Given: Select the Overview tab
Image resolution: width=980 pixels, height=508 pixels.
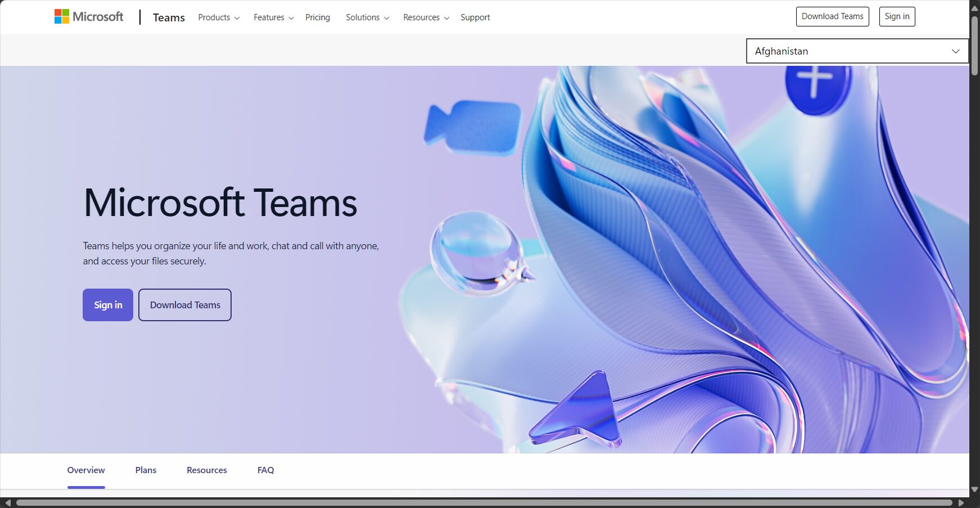Looking at the screenshot, I should 86,470.
